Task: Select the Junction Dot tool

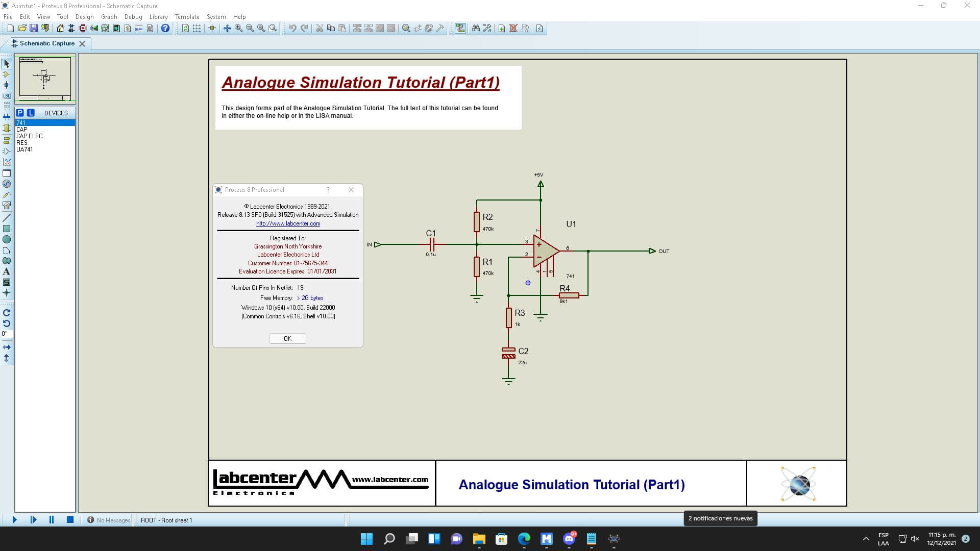Action: pos(7,85)
